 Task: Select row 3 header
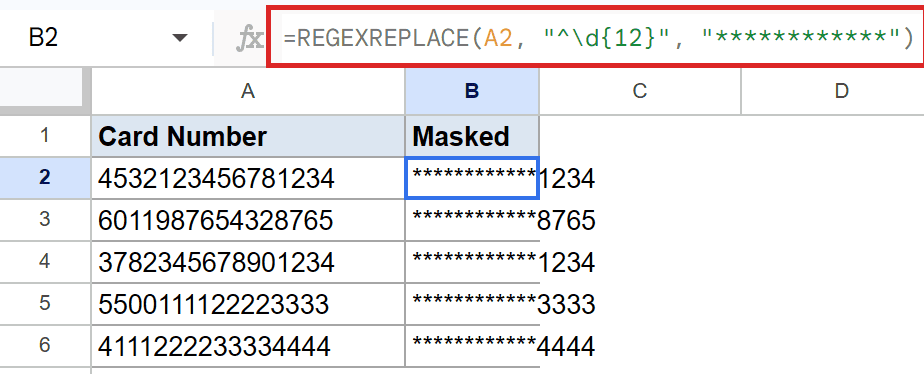pos(45,220)
